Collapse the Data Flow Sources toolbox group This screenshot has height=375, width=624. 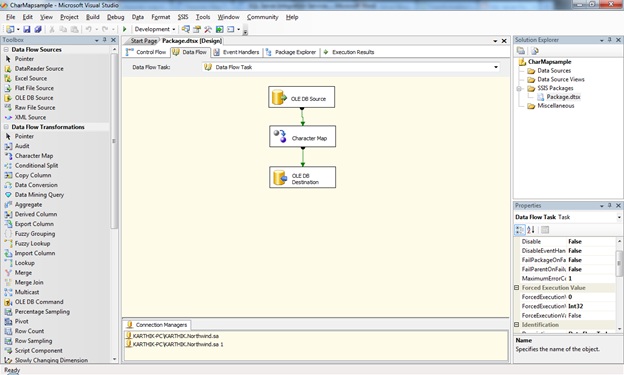click(x=6, y=49)
